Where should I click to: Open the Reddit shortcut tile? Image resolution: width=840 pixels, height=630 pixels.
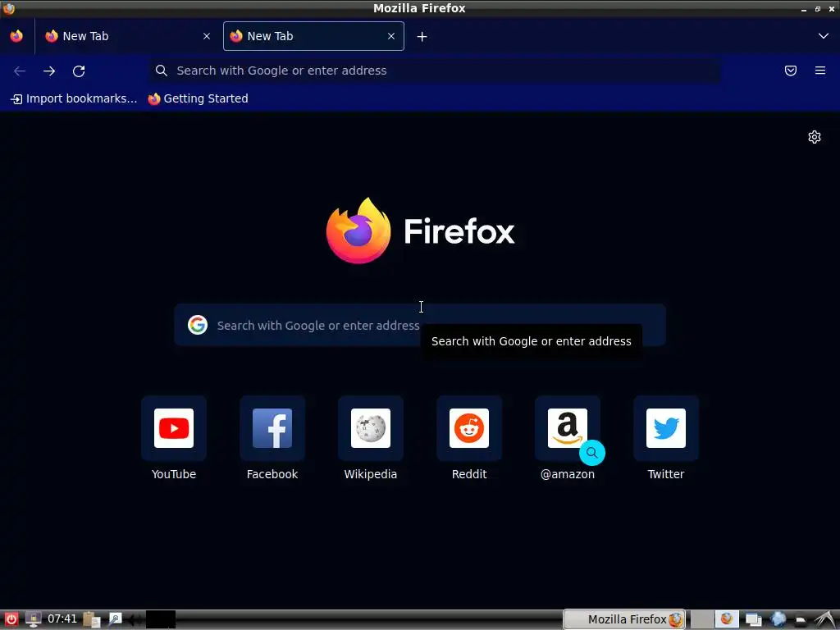[x=469, y=428]
